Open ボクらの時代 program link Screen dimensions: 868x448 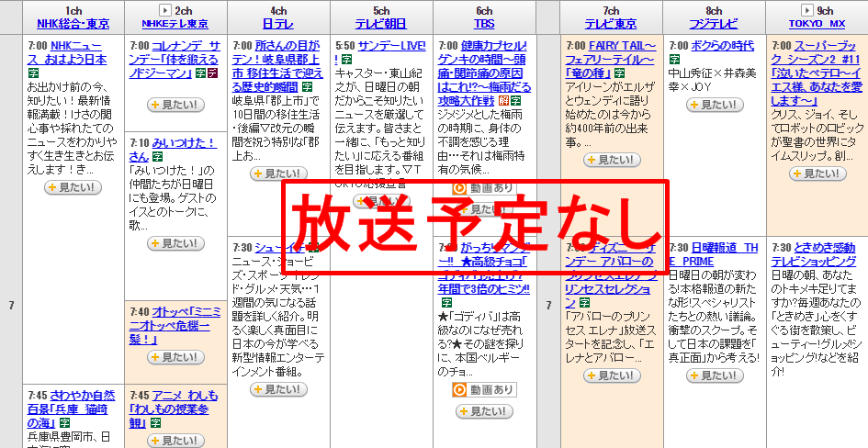coord(722,45)
